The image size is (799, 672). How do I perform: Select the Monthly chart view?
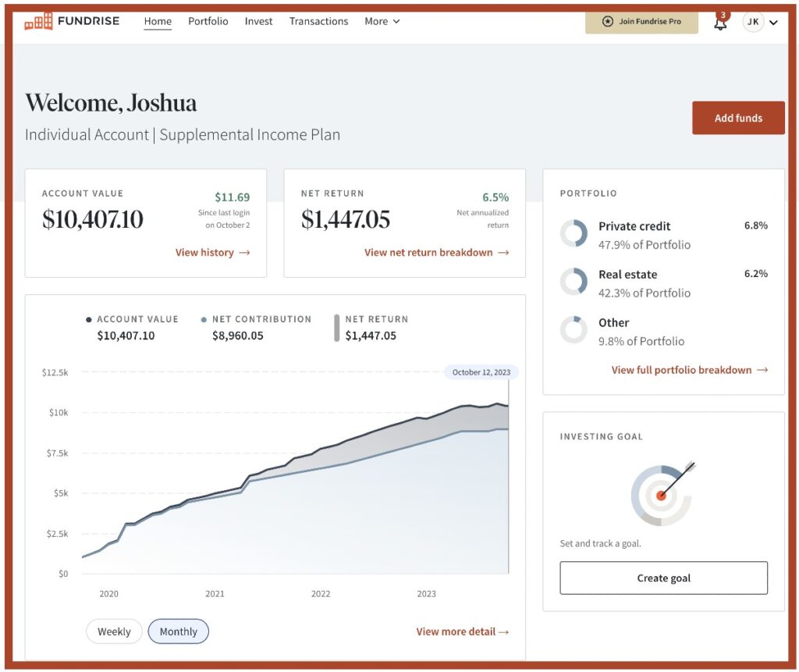click(x=179, y=631)
